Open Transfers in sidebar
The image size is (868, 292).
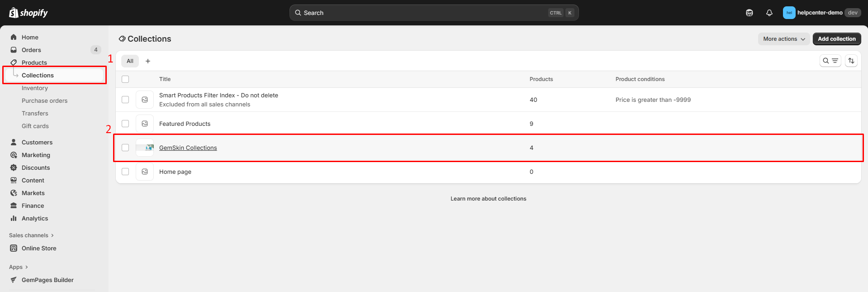click(x=35, y=113)
